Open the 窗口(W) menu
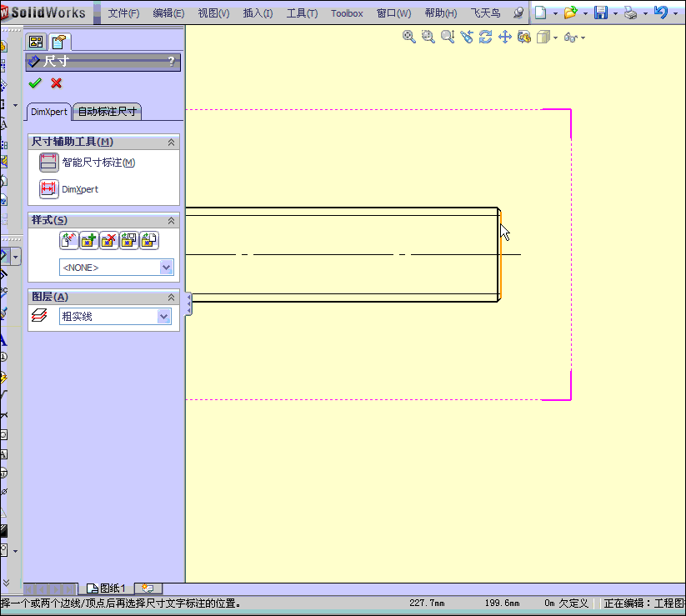Image resolution: width=686 pixels, height=616 pixels. pos(393,13)
